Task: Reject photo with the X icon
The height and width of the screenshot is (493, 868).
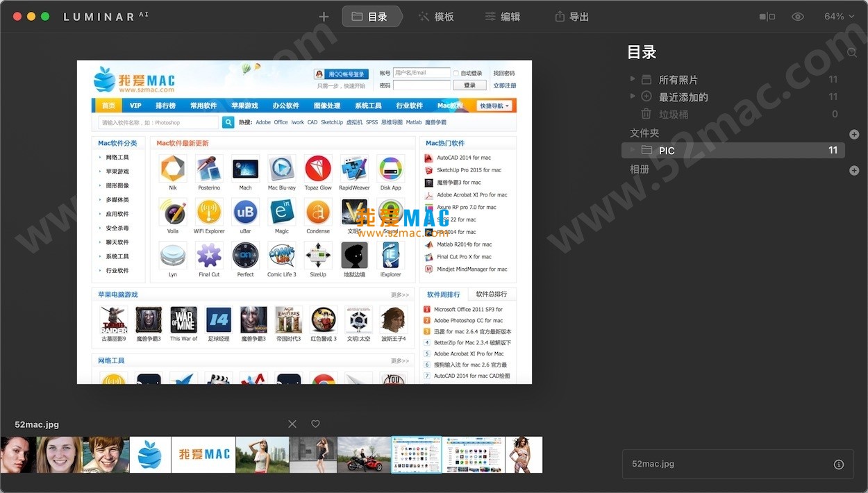Action: coord(292,424)
